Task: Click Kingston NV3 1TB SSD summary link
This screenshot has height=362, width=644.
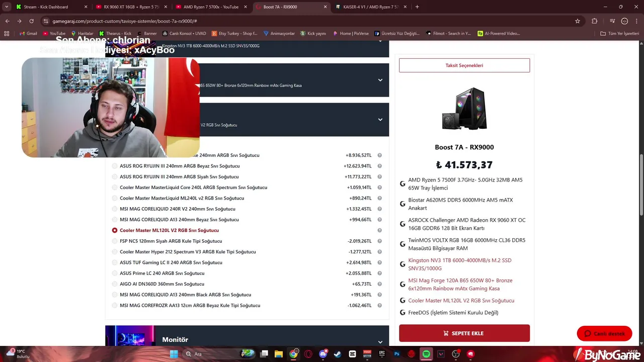Action: click(x=460, y=264)
